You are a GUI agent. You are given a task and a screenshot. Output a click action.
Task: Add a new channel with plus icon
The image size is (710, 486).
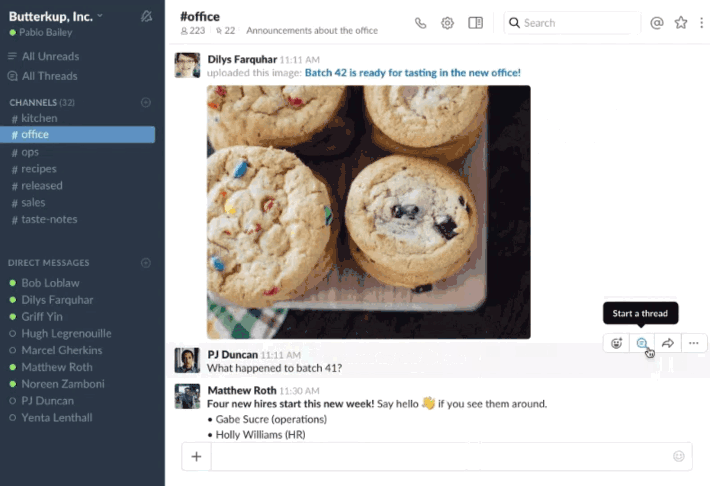(146, 102)
